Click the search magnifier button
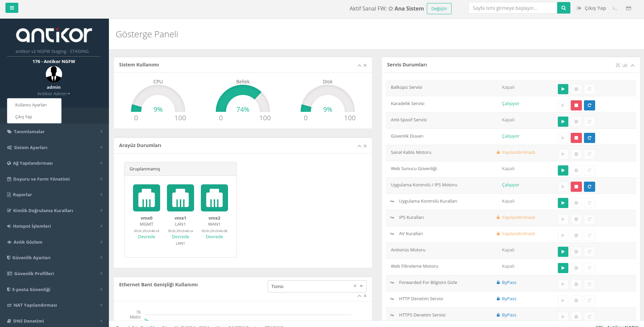 pyautogui.click(x=564, y=8)
